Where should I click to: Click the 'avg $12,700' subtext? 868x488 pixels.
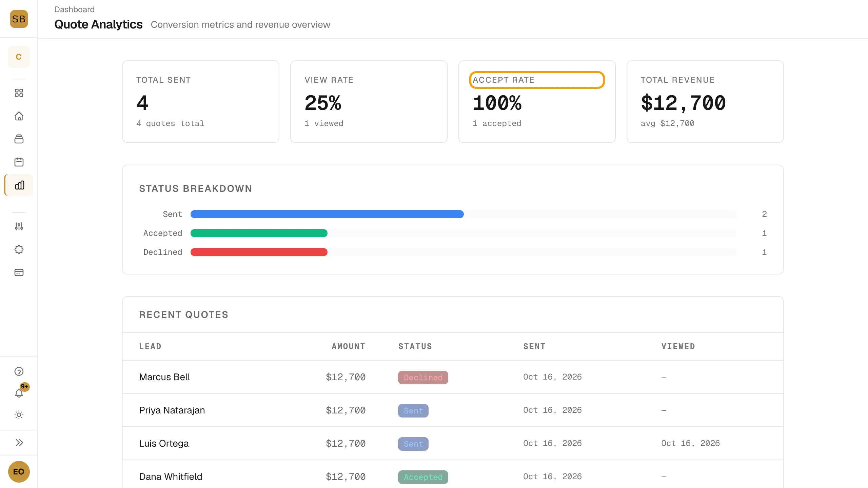pyautogui.click(x=667, y=123)
